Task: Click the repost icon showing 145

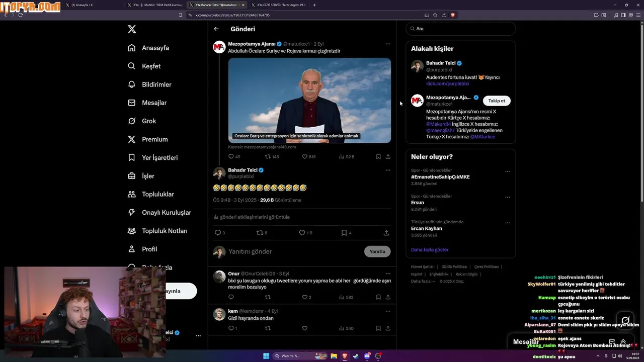Action: [x=268, y=156]
